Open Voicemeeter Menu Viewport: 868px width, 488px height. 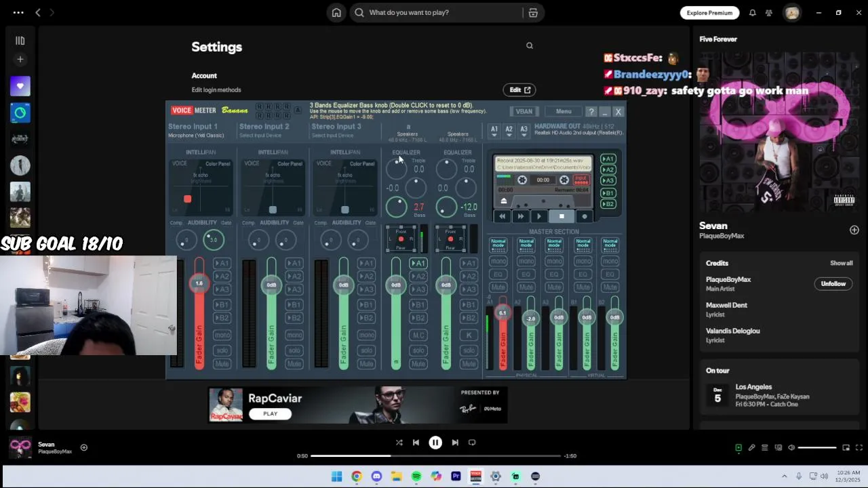564,111
